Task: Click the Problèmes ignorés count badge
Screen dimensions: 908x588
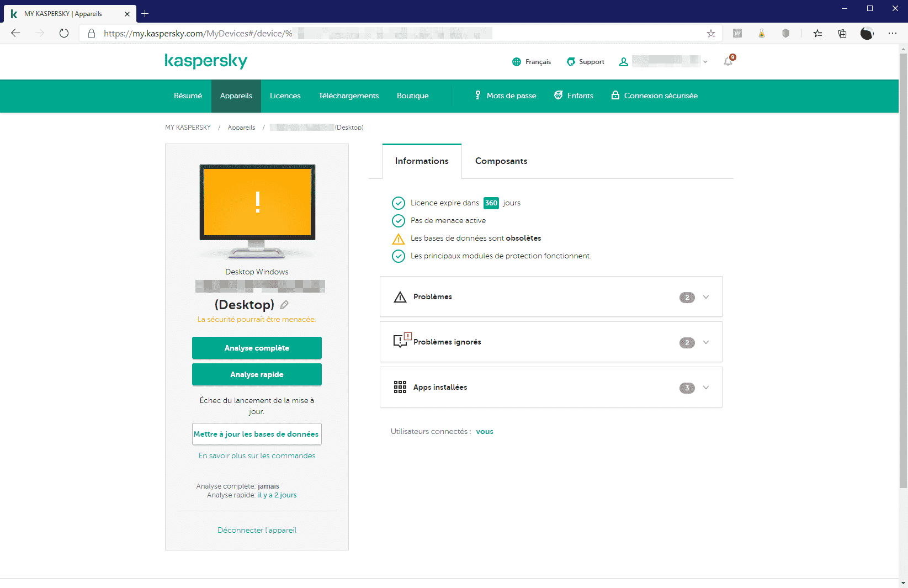Action: [x=687, y=343]
